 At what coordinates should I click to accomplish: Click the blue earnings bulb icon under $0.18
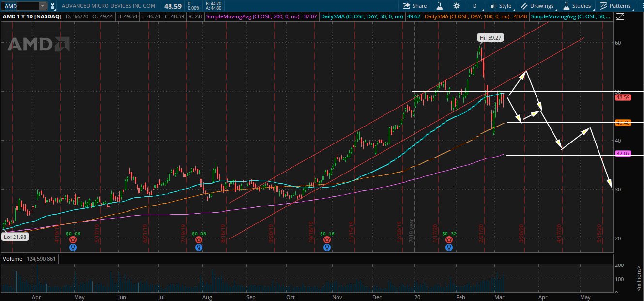coord(327,247)
